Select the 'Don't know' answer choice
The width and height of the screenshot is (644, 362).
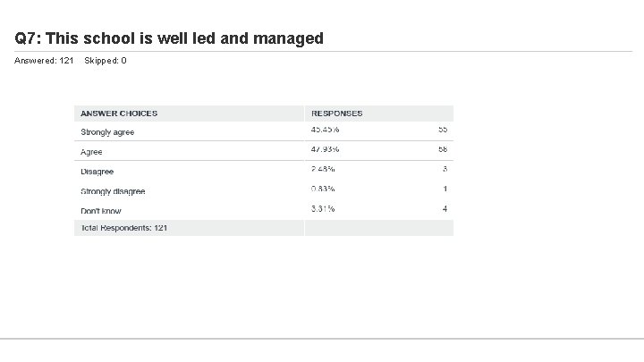(x=100, y=210)
